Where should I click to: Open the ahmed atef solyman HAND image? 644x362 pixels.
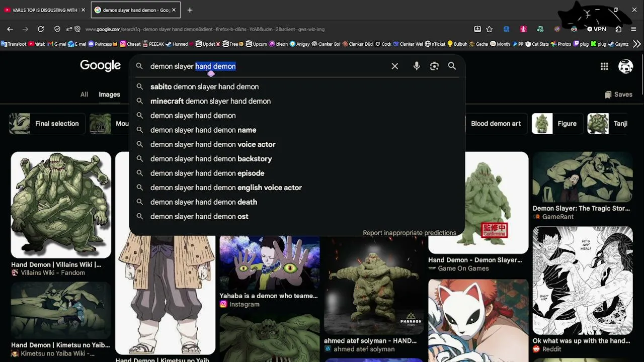click(x=374, y=286)
